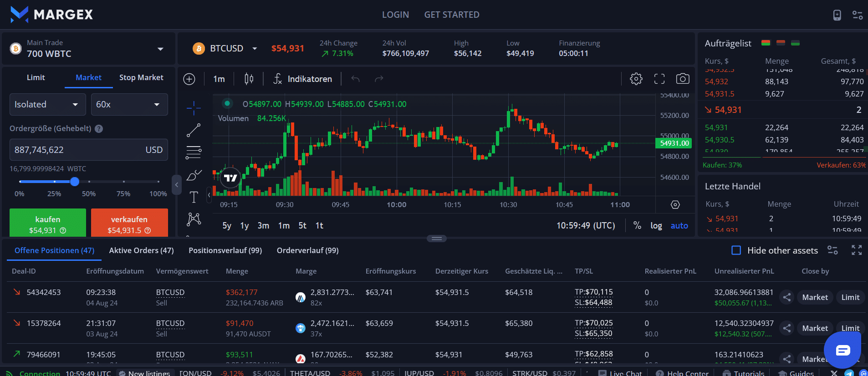The height and width of the screenshot is (376, 868).
Task: Click order size slider handle
Action: pyautogui.click(x=75, y=182)
